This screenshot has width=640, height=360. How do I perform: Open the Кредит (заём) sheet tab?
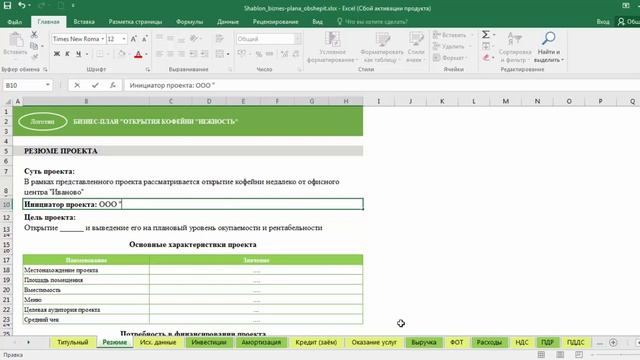point(316,342)
